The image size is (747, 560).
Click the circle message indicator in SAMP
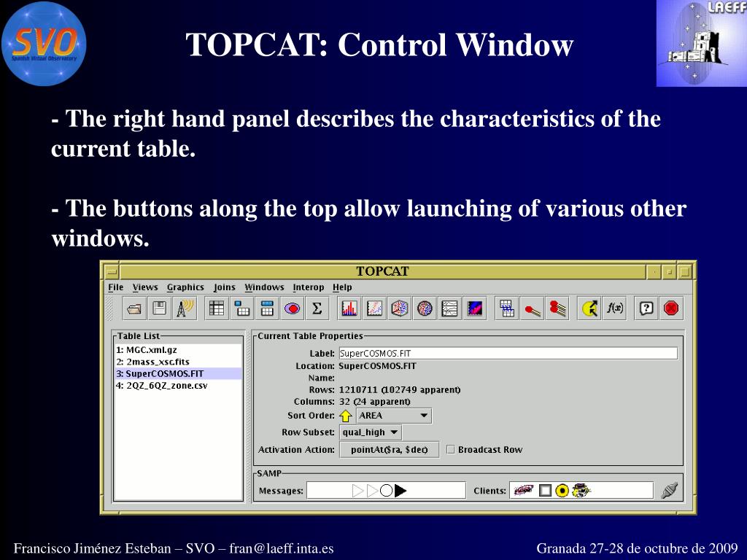pos(387,491)
